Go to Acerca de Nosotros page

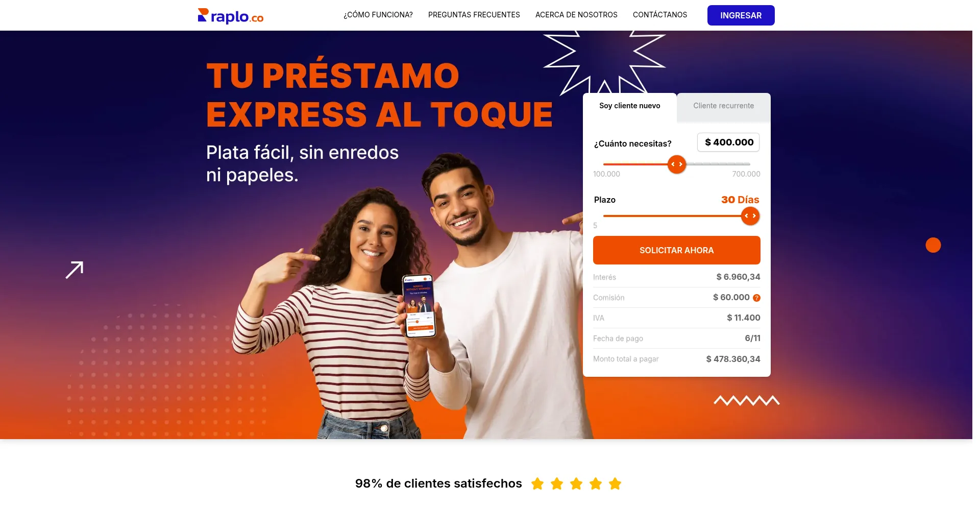576,15
